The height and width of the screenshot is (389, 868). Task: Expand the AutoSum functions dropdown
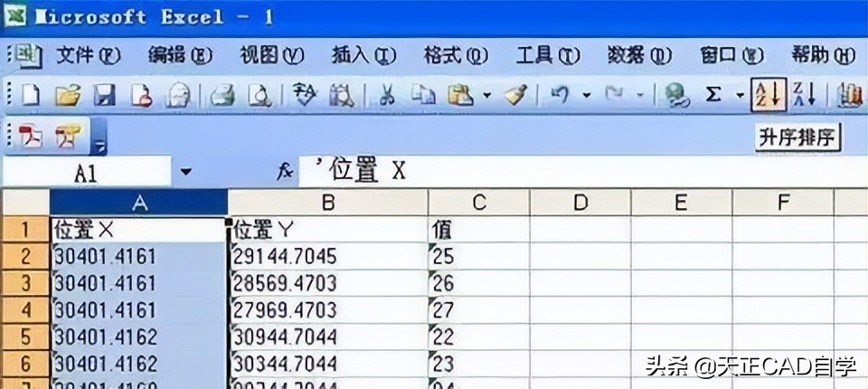click(741, 96)
